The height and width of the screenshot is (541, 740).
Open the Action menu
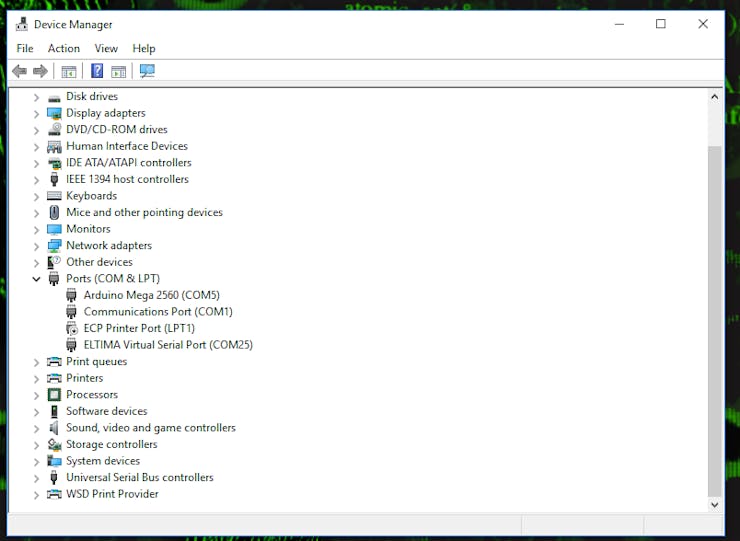[64, 48]
